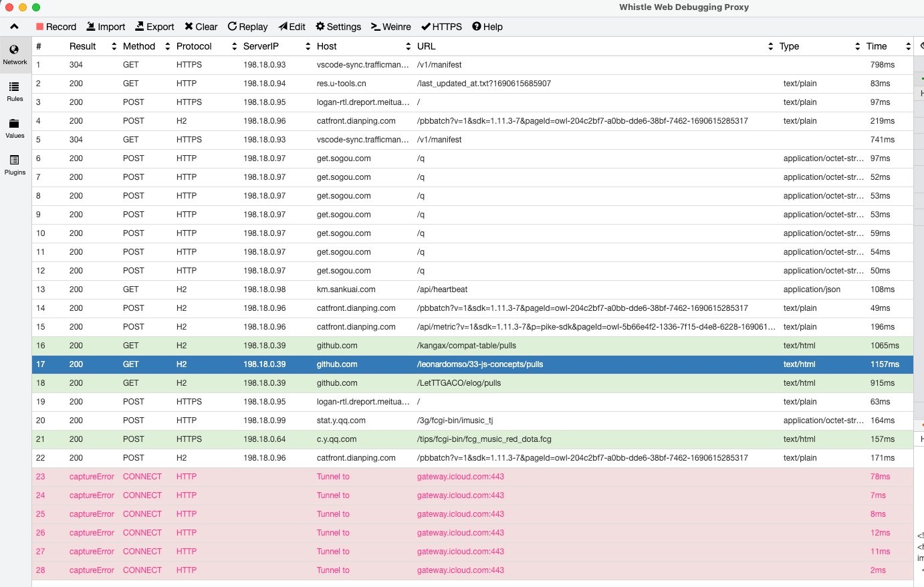The height and width of the screenshot is (587, 924).
Task: Select row 16 kangax/compat-table/pulls request
Action: point(473,346)
